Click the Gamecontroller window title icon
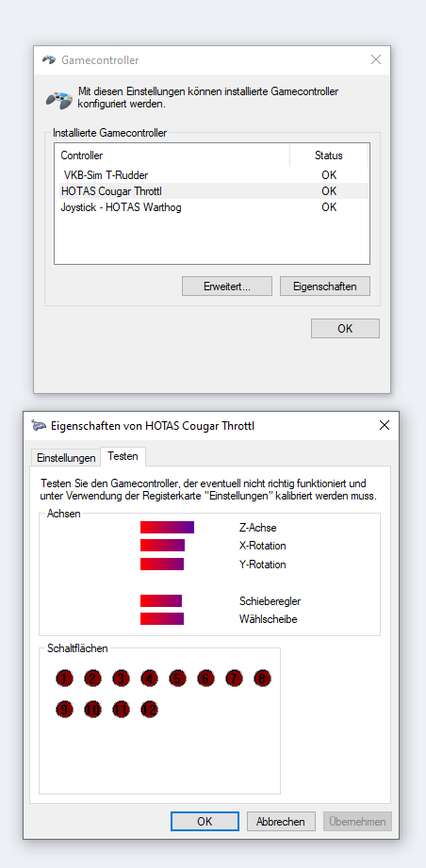 pyautogui.click(x=49, y=59)
